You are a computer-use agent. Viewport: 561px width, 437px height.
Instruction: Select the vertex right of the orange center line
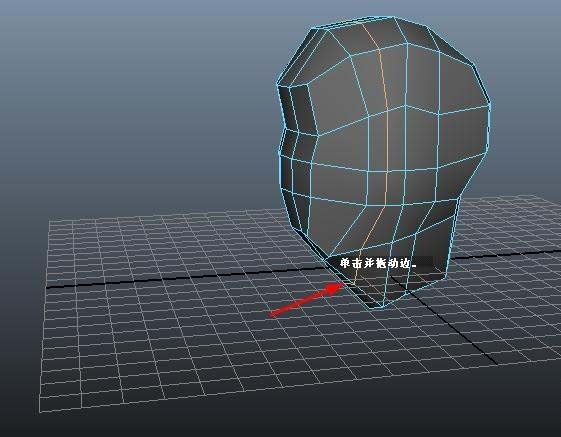click(405, 106)
